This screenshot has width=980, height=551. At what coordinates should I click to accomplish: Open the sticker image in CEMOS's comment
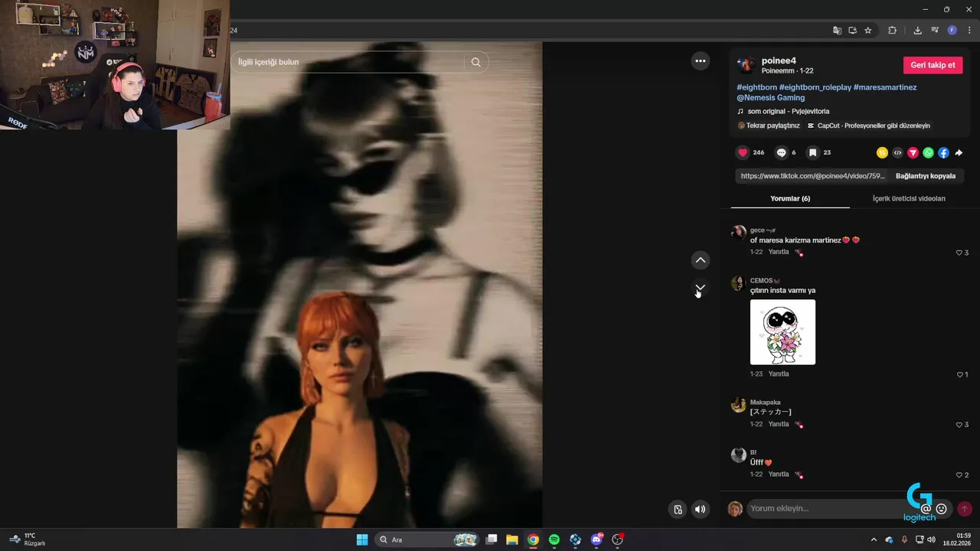pyautogui.click(x=782, y=332)
